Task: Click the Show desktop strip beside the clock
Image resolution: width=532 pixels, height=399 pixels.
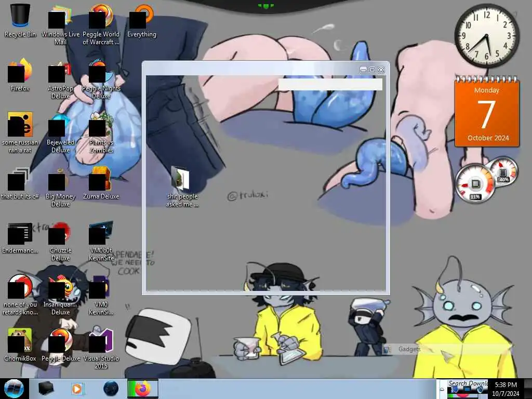Action: pyautogui.click(x=528, y=389)
